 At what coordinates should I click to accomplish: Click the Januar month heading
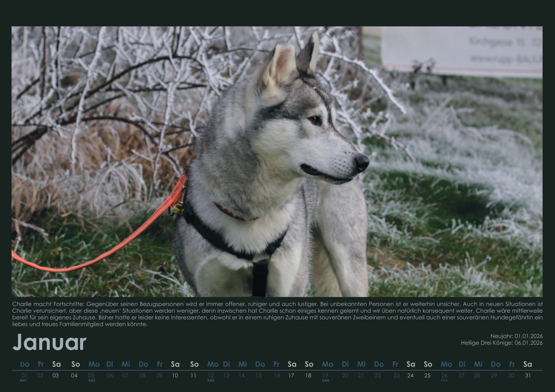[x=49, y=342]
